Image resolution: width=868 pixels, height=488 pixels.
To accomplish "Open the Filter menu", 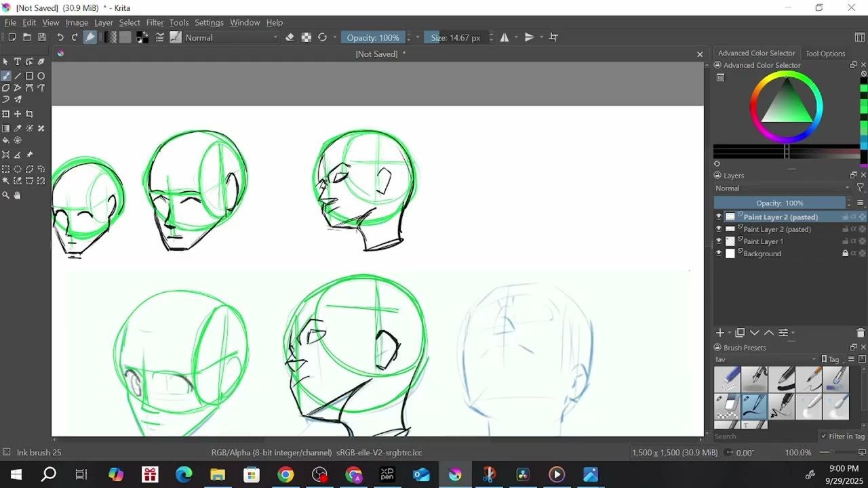I will (155, 22).
